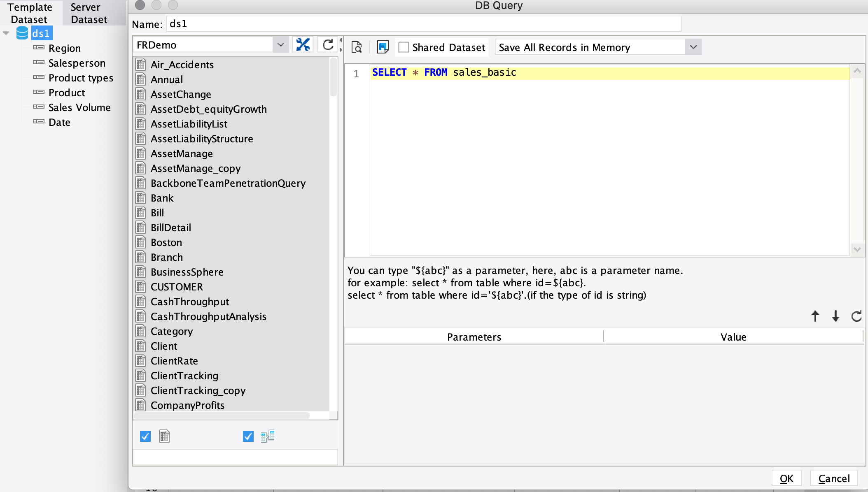Select Product types field in ds1
This screenshot has width=868, height=492.
pyautogui.click(x=81, y=78)
